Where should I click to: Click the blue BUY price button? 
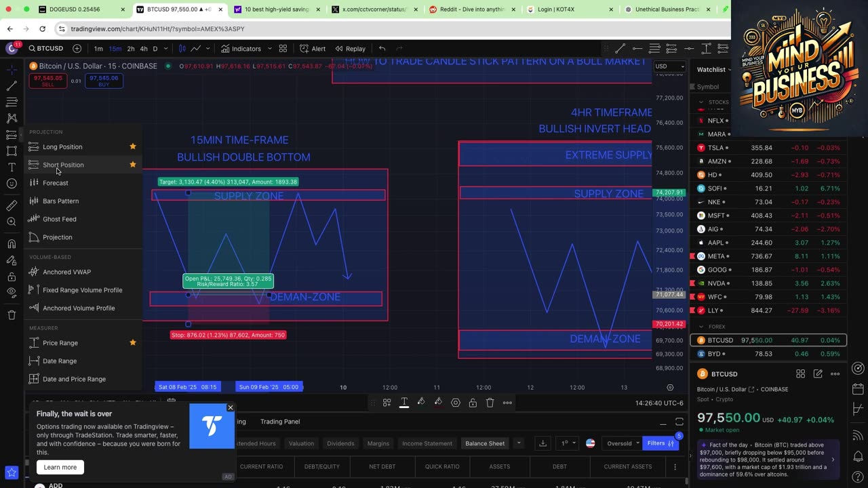point(104,81)
